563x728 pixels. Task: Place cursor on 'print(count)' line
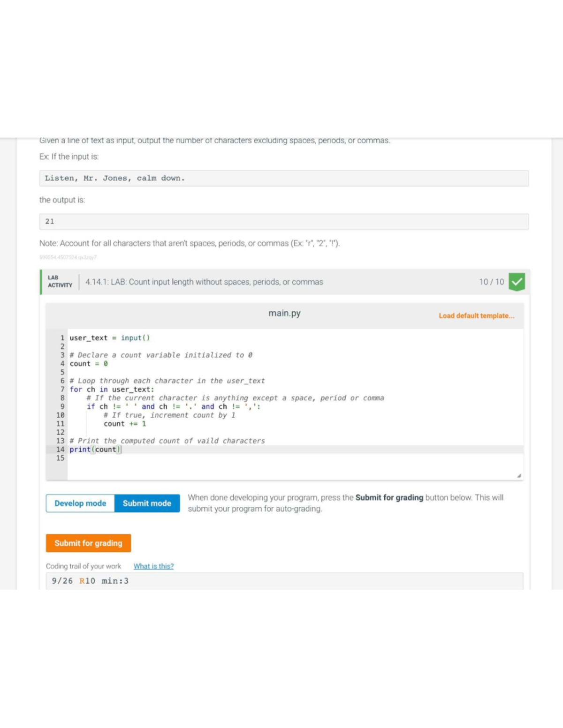96,450
